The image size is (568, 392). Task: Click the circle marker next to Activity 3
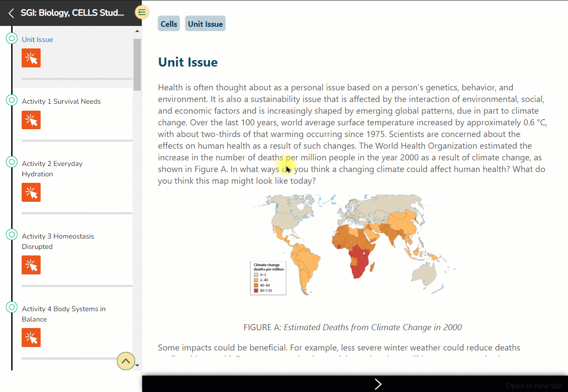click(x=12, y=235)
